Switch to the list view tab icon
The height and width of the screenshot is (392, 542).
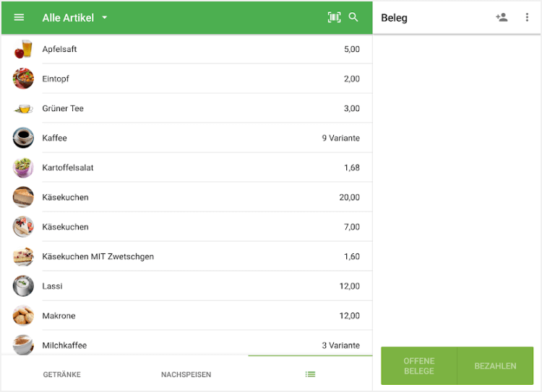pyautogui.click(x=310, y=374)
